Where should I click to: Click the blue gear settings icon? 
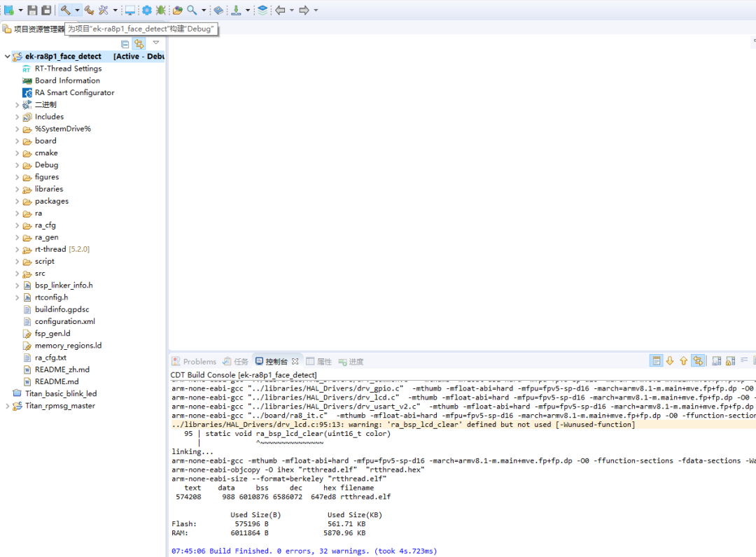click(x=146, y=10)
